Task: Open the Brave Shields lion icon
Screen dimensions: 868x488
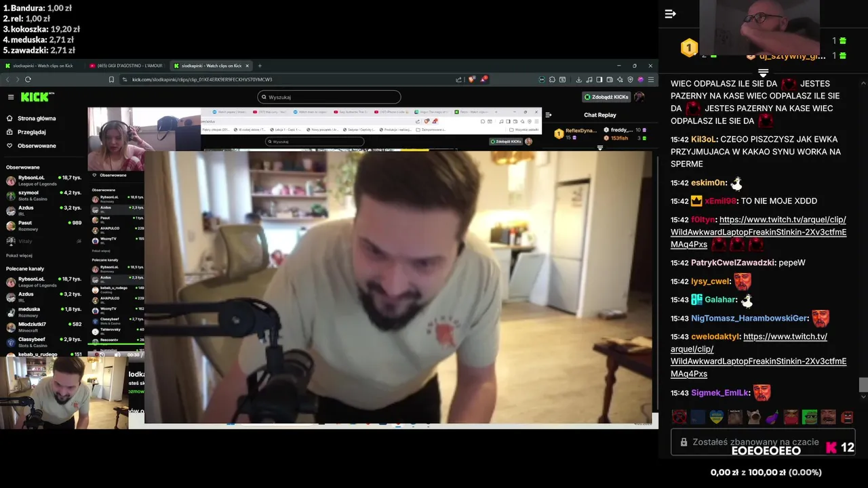Action: pos(472,79)
